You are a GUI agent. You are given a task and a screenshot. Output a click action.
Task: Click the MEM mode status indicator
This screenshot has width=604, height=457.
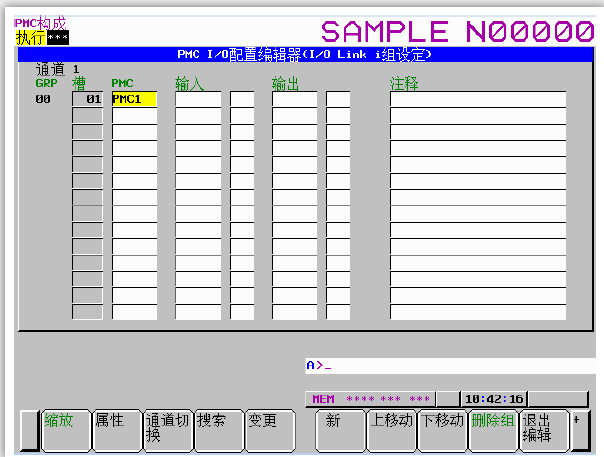[x=324, y=398]
